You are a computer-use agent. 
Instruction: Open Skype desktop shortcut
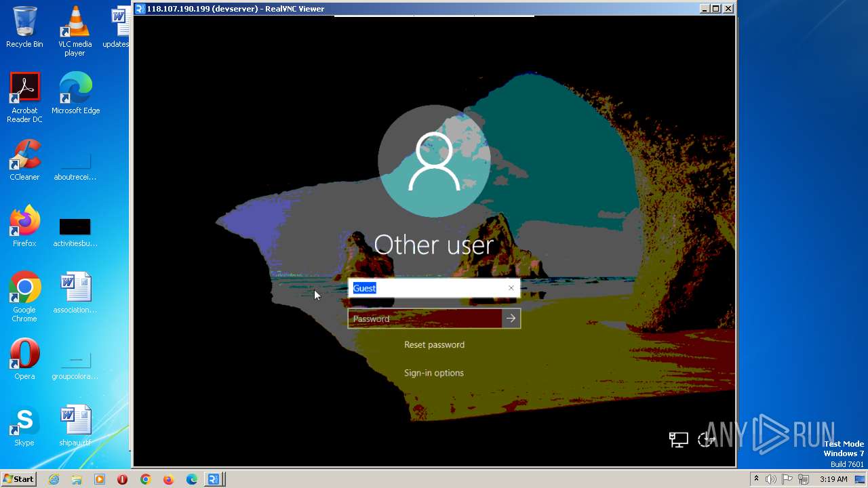tap(24, 426)
